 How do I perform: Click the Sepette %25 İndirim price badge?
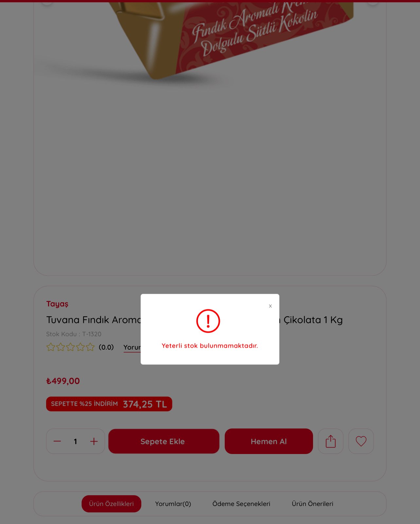pyautogui.click(x=109, y=404)
